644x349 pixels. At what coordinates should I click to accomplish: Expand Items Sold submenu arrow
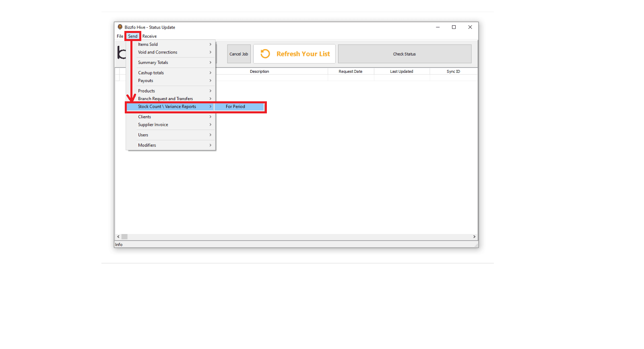pos(210,44)
